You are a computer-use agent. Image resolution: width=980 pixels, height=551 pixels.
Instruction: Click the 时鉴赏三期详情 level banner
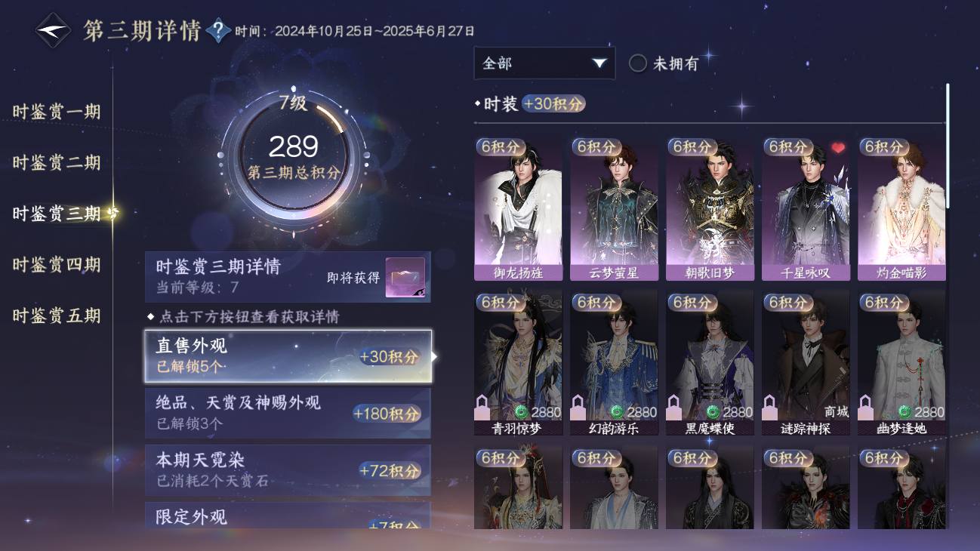[x=288, y=277]
